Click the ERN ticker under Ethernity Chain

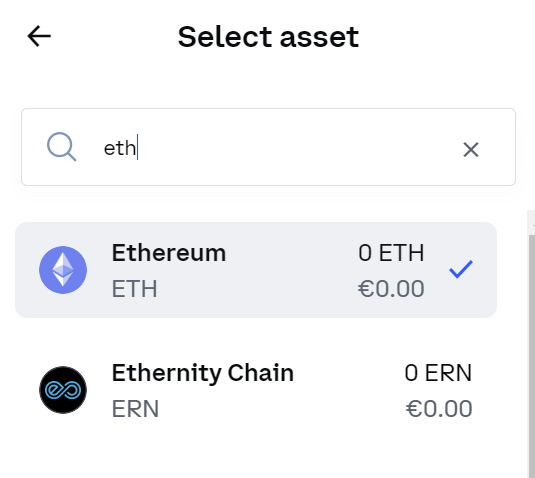135,409
